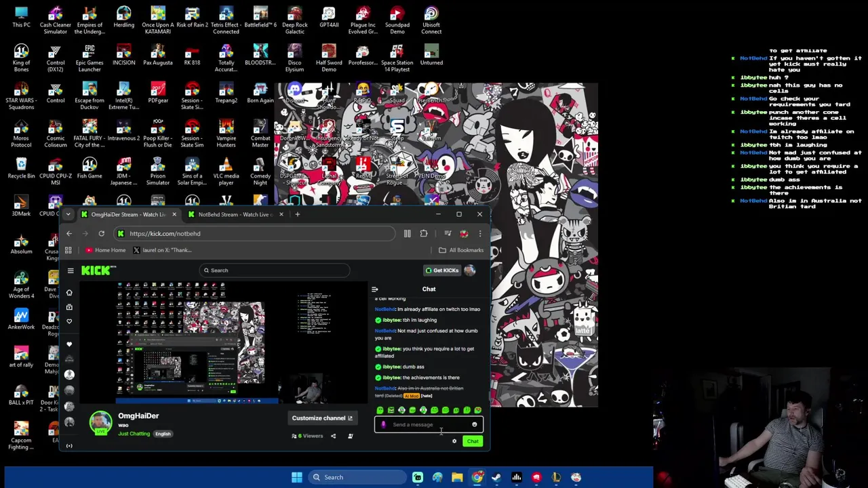Open 3DMark desktop shortcut

click(x=21, y=207)
